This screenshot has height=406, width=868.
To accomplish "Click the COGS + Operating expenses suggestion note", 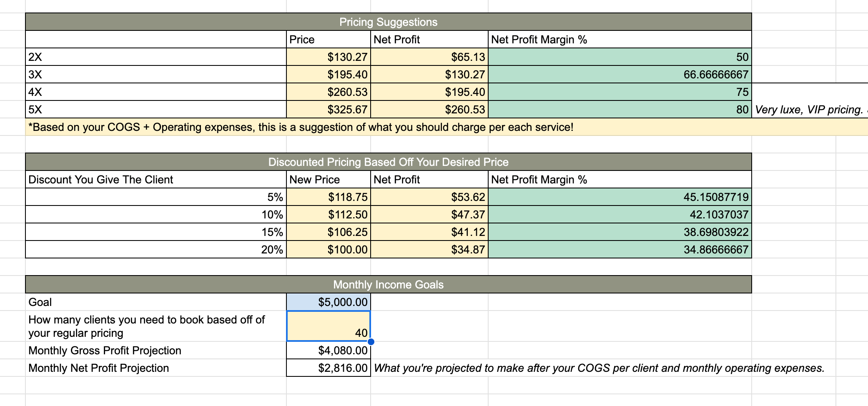I will [x=300, y=127].
